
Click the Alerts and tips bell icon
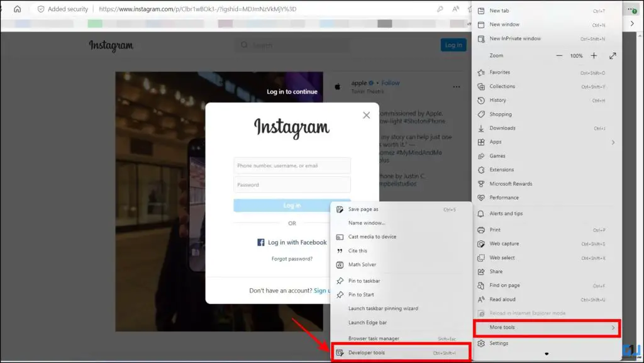[481, 213]
